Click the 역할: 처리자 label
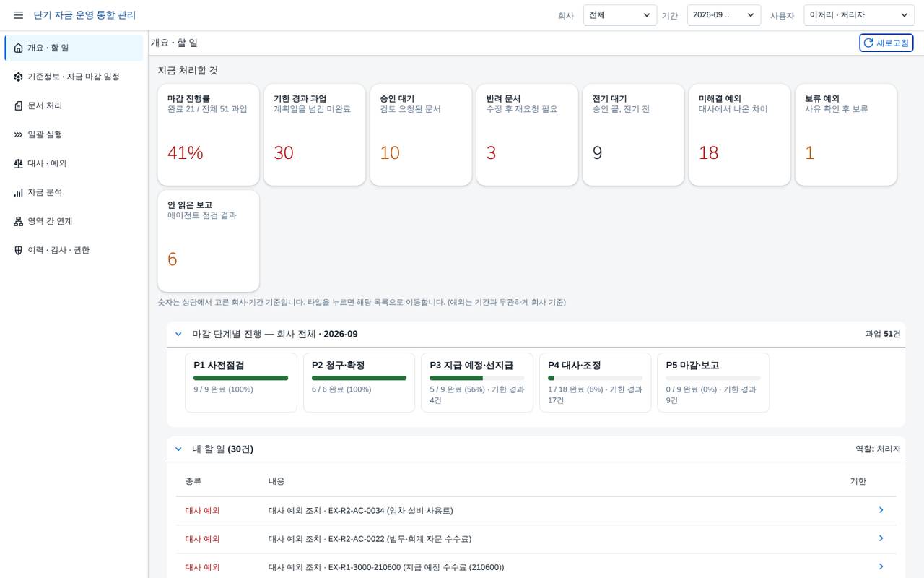The width and height of the screenshot is (924, 578). [x=878, y=449]
